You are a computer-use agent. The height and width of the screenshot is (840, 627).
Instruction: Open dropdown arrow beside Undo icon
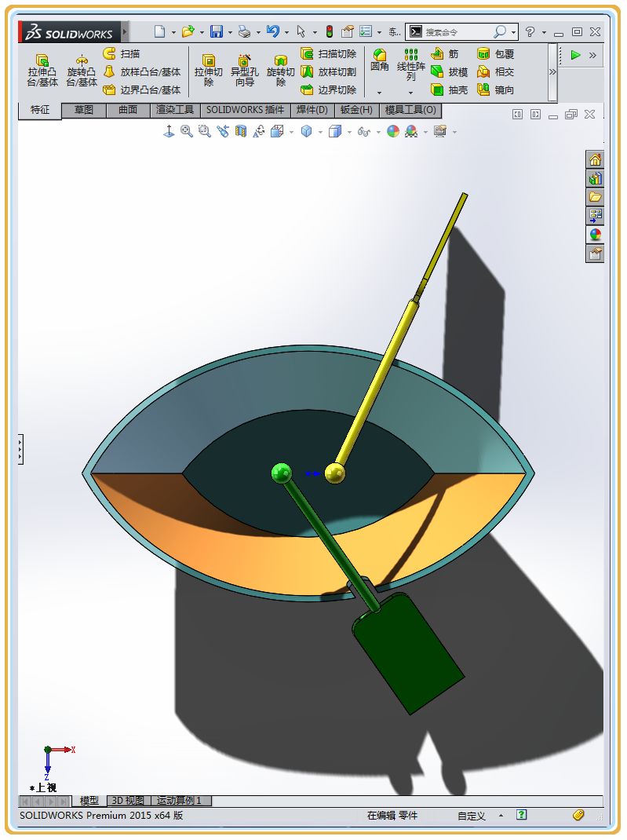[286, 33]
